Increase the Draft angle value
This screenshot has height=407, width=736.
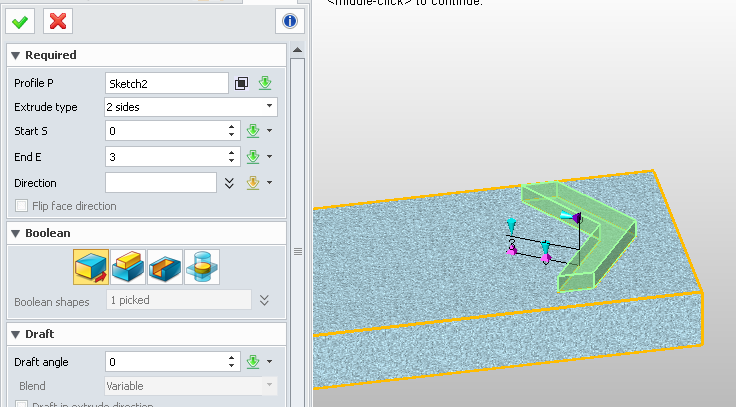point(231,358)
